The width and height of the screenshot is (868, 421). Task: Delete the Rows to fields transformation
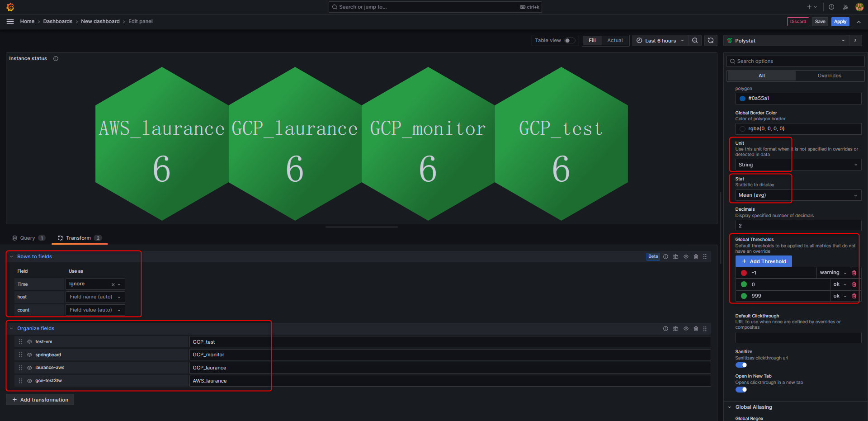pos(696,257)
